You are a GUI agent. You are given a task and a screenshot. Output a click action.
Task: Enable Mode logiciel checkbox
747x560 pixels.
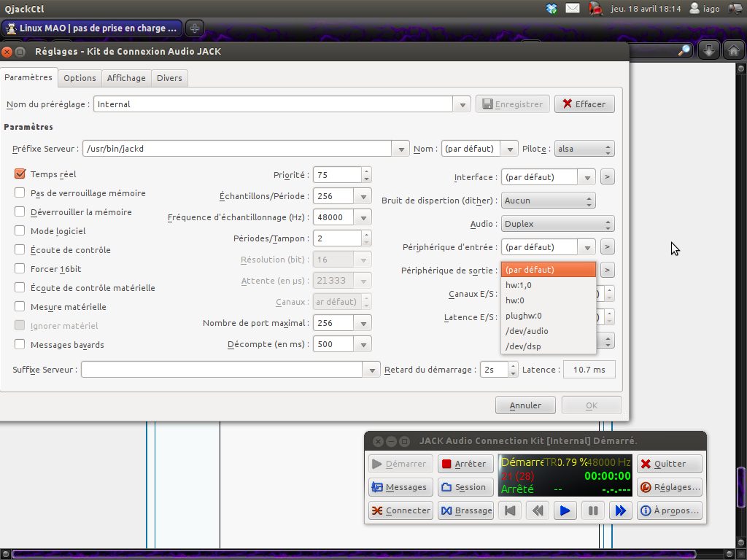point(20,231)
